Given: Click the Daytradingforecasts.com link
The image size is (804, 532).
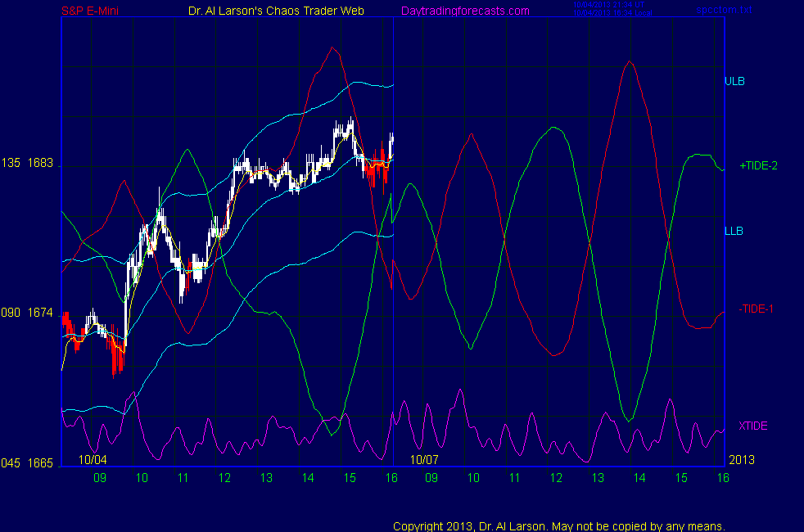Looking at the screenshot, I should click(464, 11).
